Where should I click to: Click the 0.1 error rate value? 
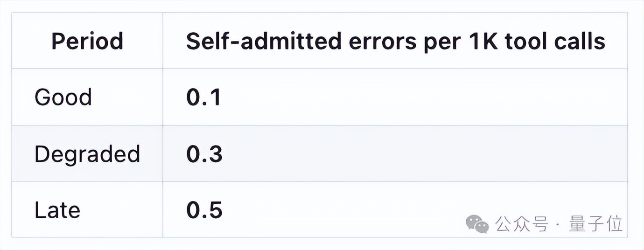[x=203, y=97]
